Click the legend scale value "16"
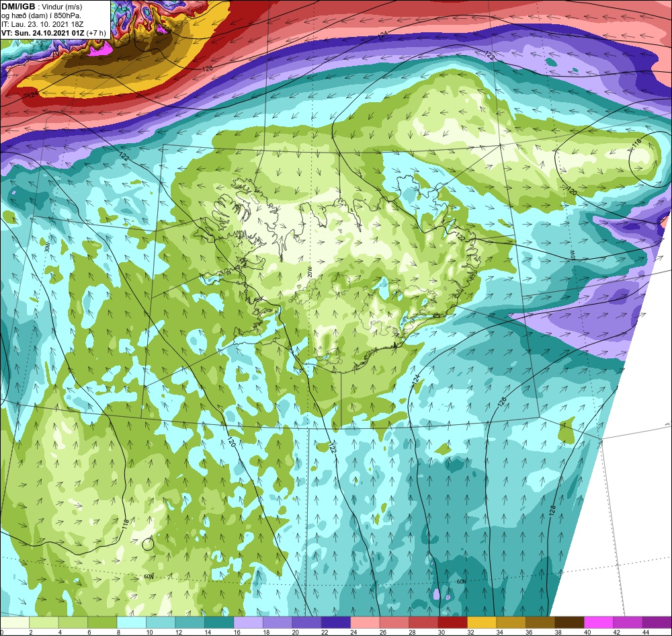 coord(237,632)
